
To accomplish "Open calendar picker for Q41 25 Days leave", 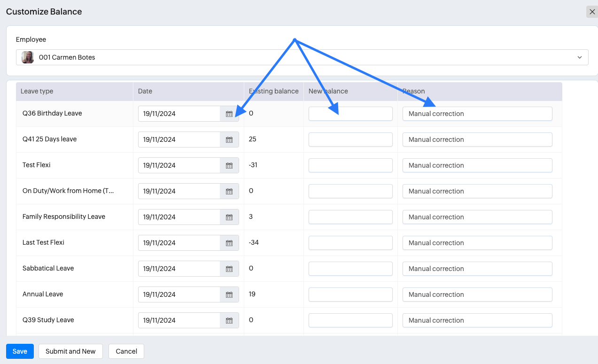I will [x=229, y=139].
